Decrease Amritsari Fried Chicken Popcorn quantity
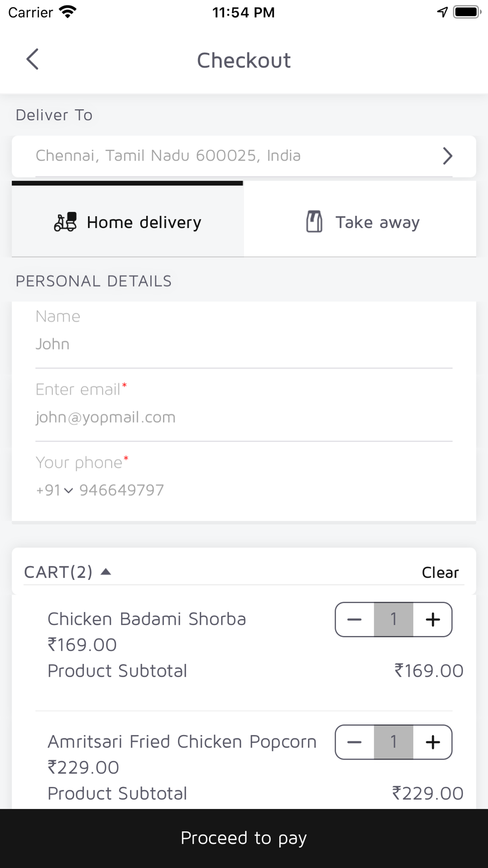 [x=355, y=742]
